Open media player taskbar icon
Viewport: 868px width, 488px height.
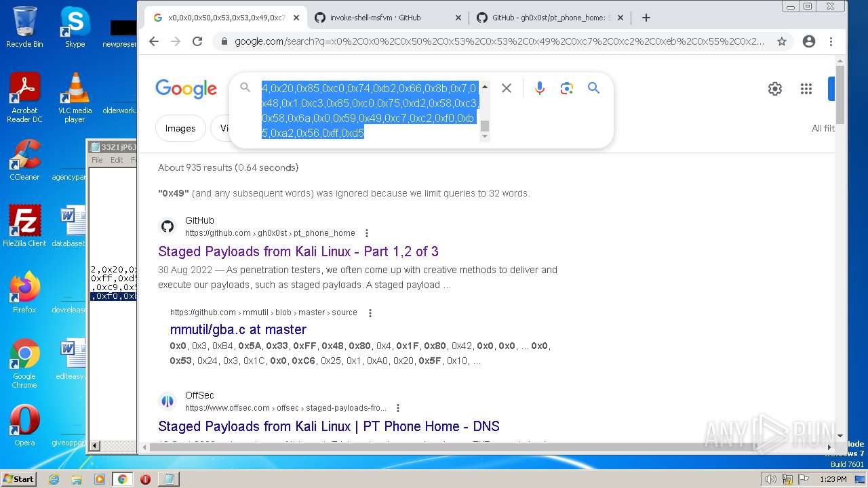[100, 479]
